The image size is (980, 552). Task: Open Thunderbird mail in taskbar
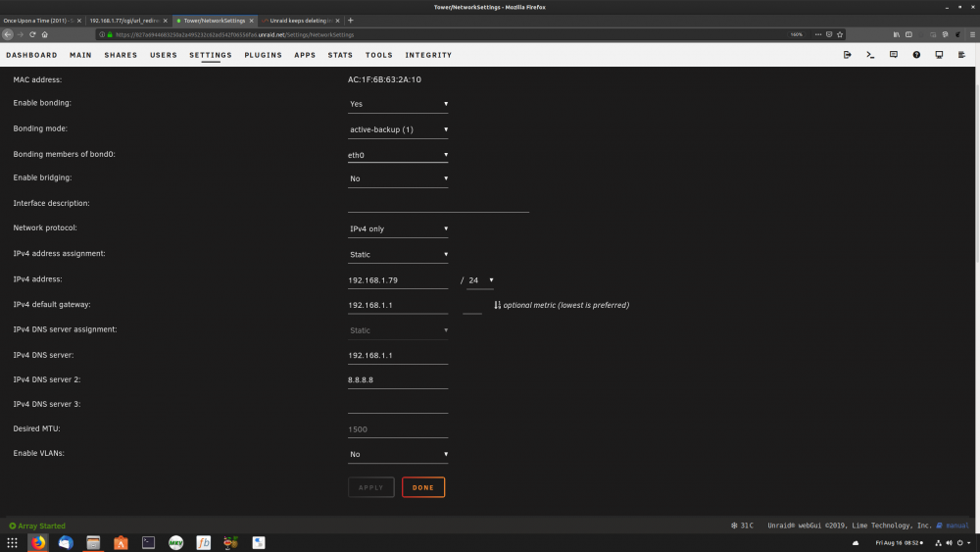(x=66, y=542)
